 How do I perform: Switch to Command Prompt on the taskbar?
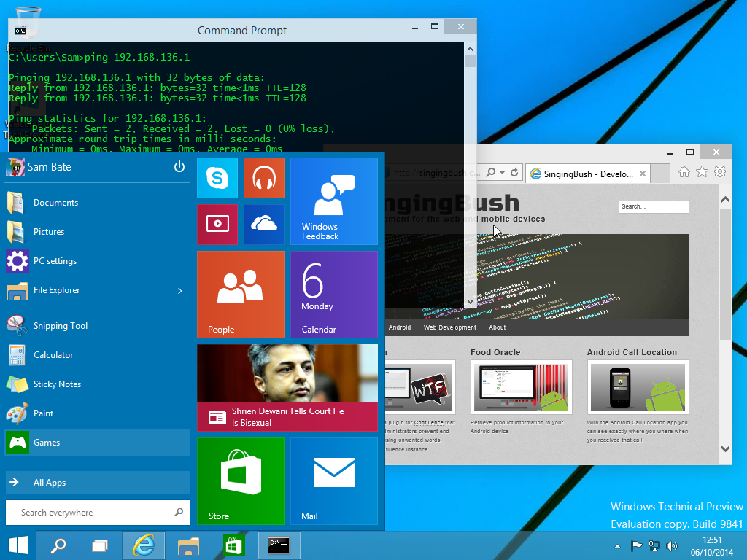pyautogui.click(x=279, y=545)
